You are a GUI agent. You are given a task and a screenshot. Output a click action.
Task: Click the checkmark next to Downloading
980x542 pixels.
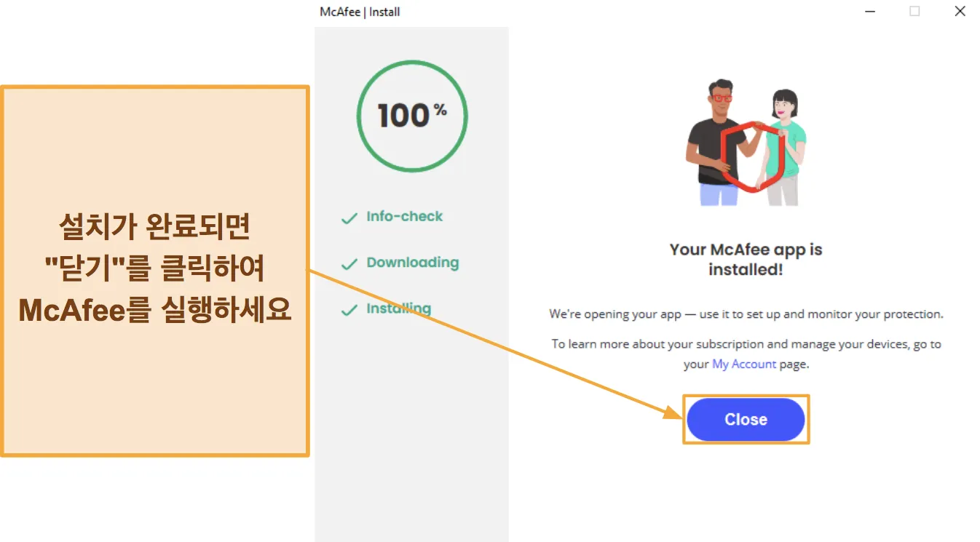point(349,264)
